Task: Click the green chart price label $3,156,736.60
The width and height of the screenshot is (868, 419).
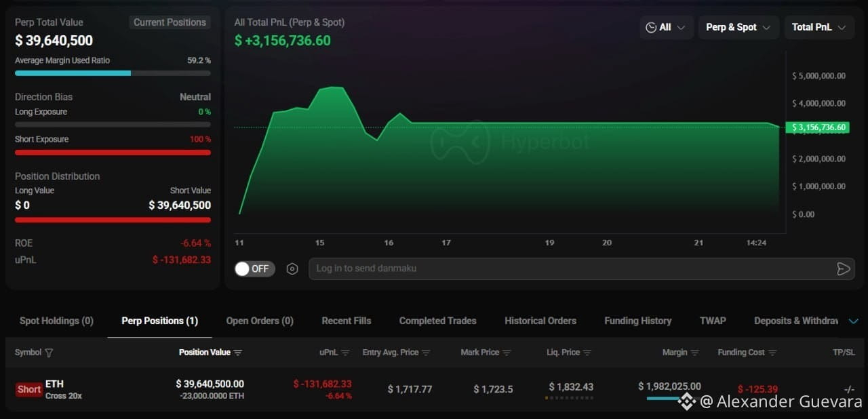Action: point(816,127)
